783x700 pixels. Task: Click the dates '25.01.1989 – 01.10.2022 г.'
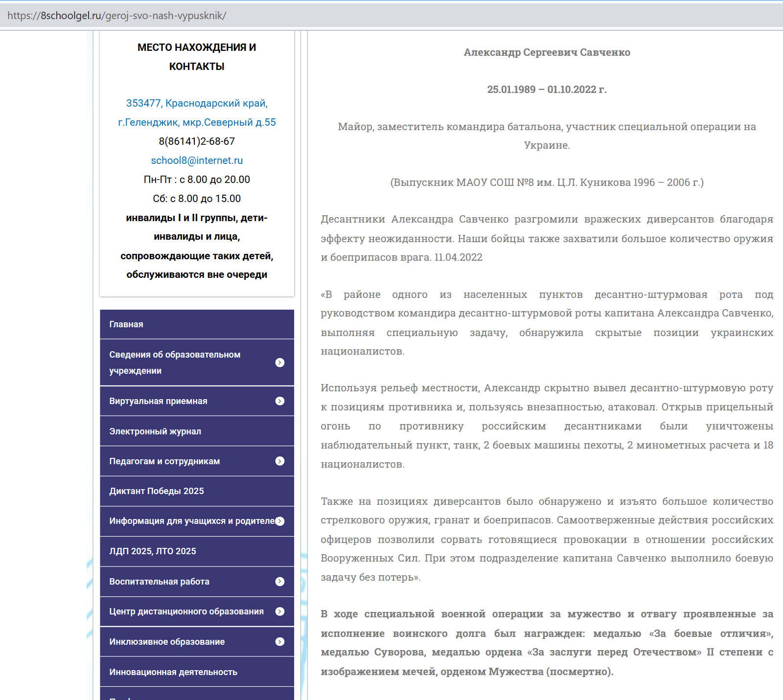click(x=547, y=90)
